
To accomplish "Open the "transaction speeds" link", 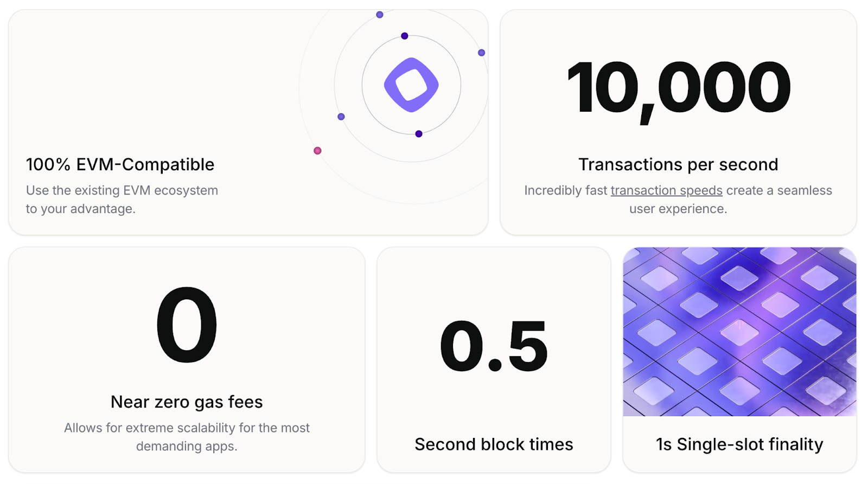I will tap(666, 190).
